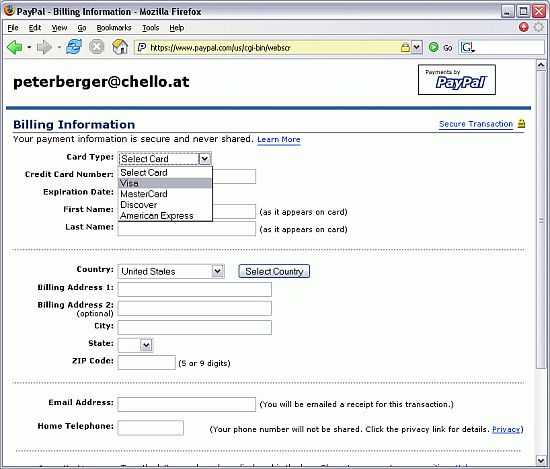Expand the address bar URL history dropdown

click(416, 47)
